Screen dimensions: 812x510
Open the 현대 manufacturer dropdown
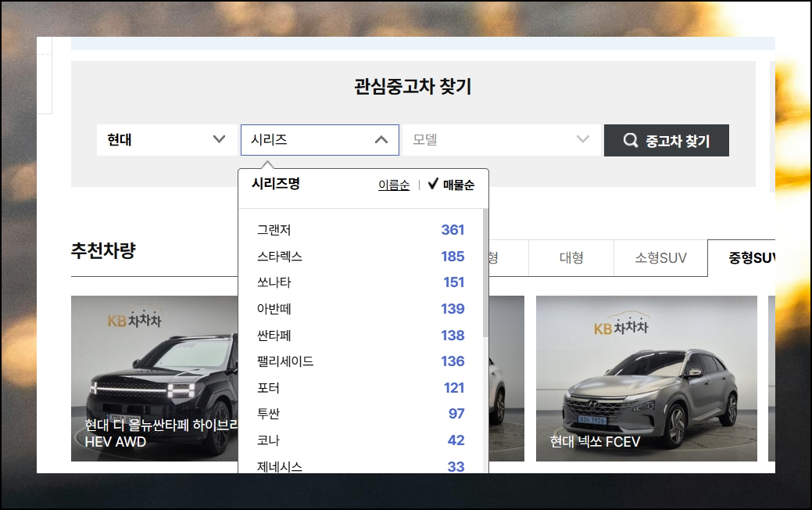(x=166, y=140)
